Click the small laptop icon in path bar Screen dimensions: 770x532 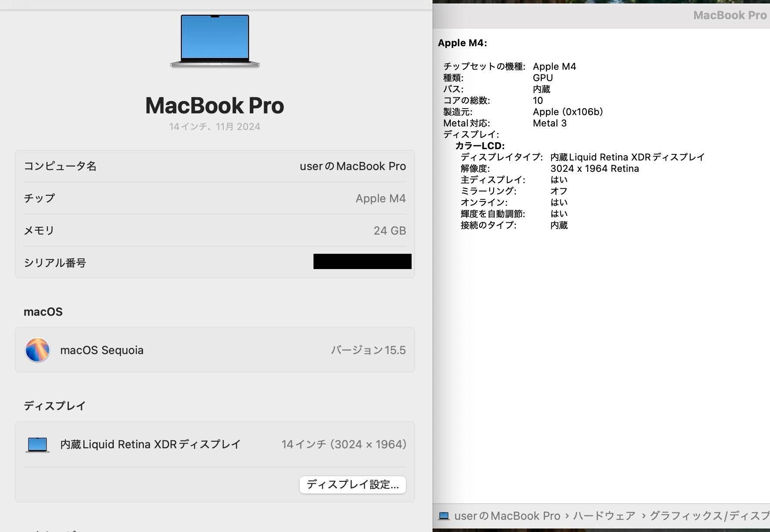444,516
